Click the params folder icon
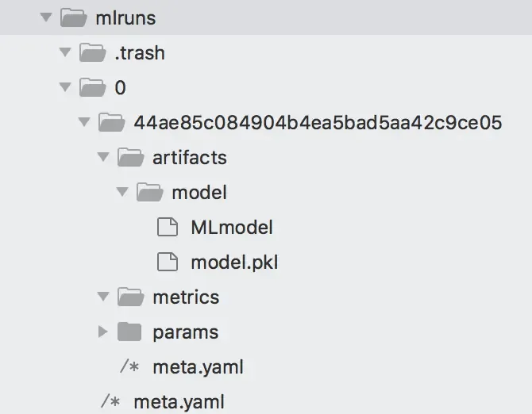Screen dimensions: 532x414 pos(129,332)
